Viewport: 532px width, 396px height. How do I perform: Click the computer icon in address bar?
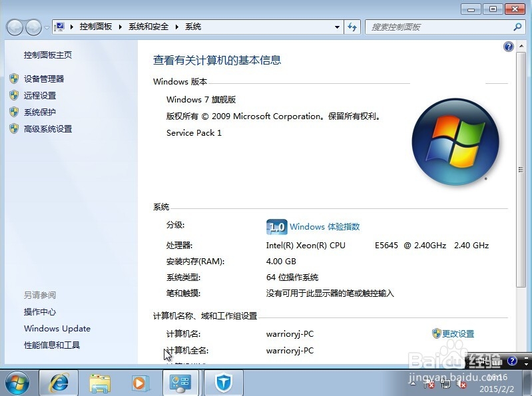(x=59, y=27)
